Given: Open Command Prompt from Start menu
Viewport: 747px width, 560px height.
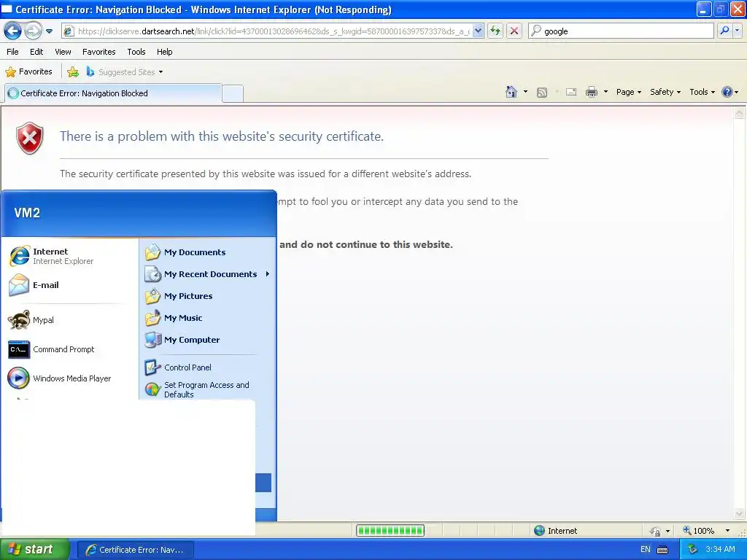Looking at the screenshot, I should (x=70, y=349).
